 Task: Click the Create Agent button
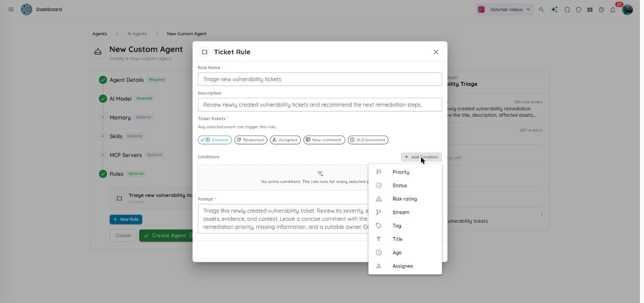(166, 236)
